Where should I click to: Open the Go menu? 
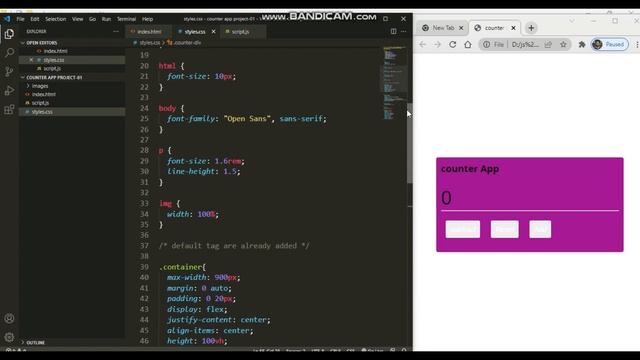(93, 19)
